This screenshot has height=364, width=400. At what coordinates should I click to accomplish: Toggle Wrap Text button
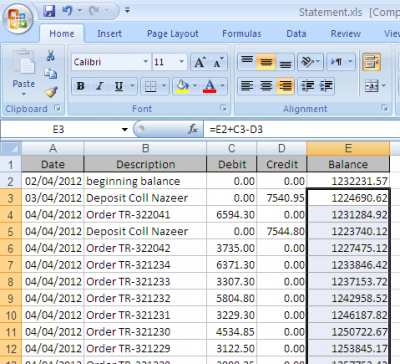tap(371, 62)
